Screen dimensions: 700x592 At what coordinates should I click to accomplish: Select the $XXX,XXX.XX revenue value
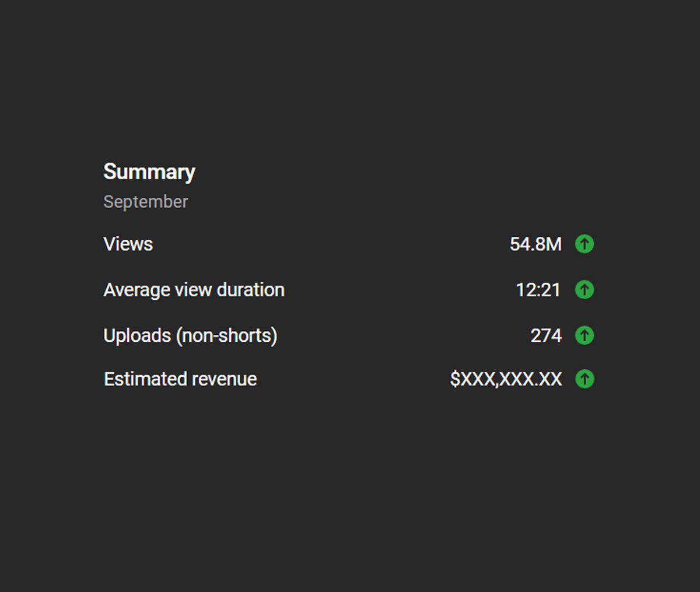[506, 379]
